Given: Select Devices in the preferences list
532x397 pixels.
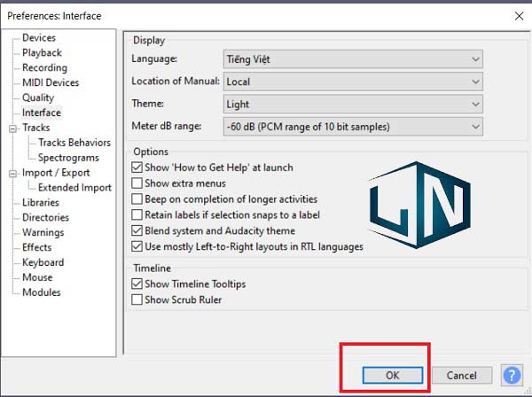Looking at the screenshot, I should (38, 38).
